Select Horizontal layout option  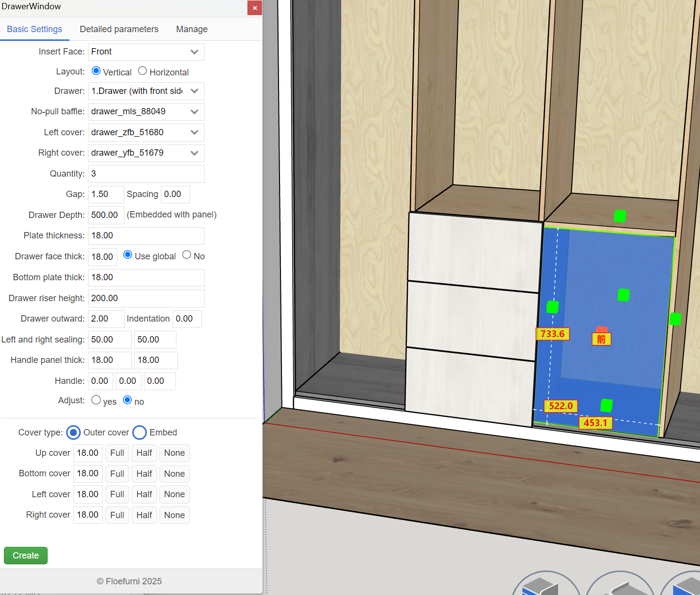(142, 71)
